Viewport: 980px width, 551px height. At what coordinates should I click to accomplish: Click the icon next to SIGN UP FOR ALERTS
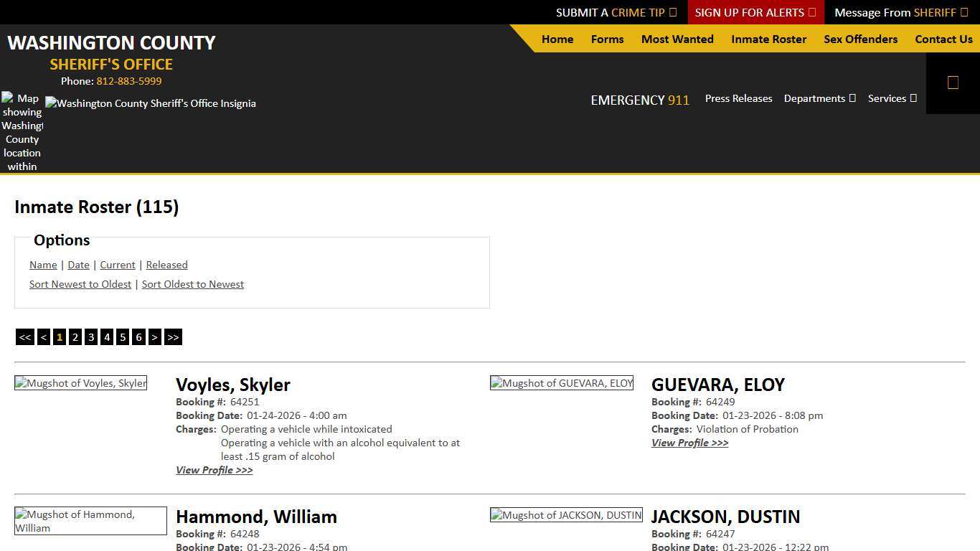(x=811, y=12)
